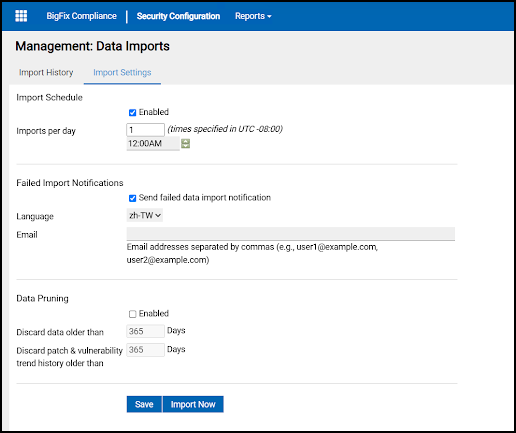Click the '(times specified in UTC -08:00)' note

225,129
